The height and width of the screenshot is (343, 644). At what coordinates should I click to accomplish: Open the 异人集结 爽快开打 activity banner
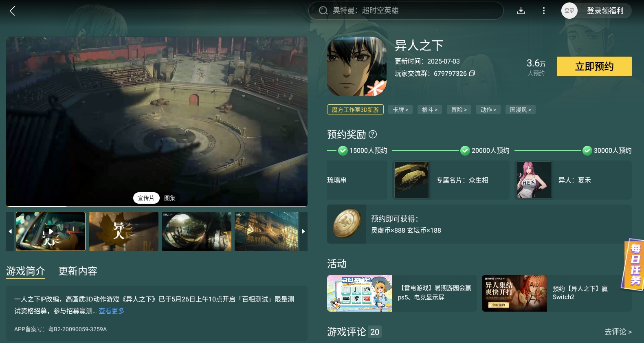pyautogui.click(x=514, y=293)
